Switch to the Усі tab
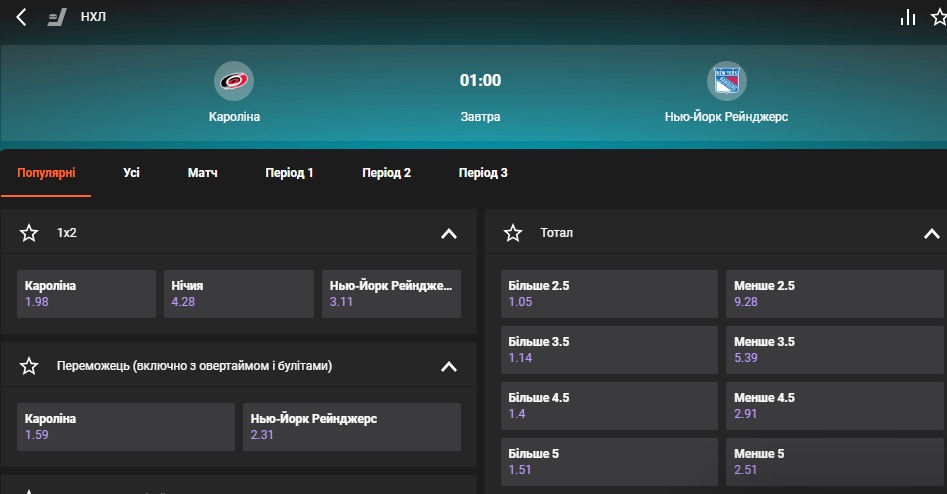The width and height of the screenshot is (947, 494). point(131,173)
